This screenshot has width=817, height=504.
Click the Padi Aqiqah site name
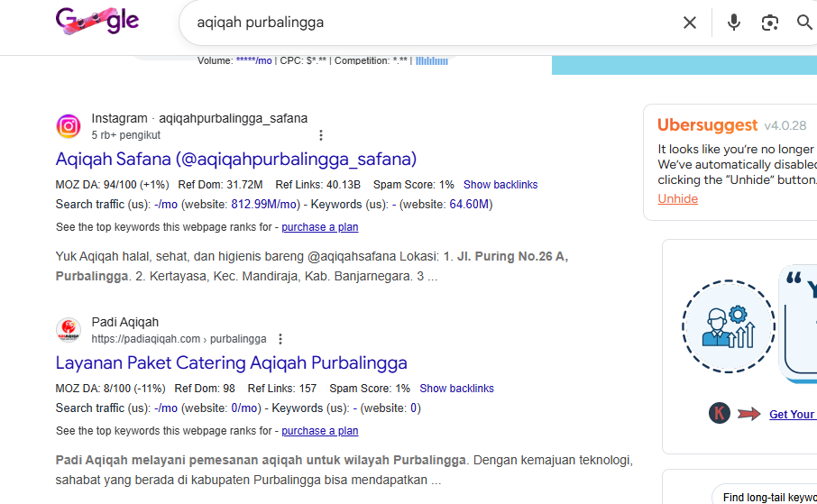[125, 322]
